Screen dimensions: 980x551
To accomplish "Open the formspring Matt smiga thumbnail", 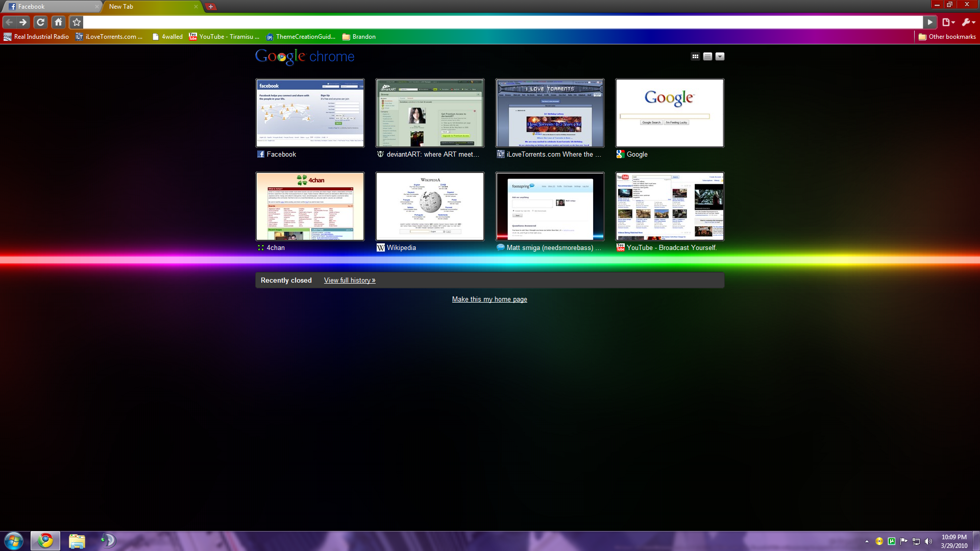I will 550,206.
